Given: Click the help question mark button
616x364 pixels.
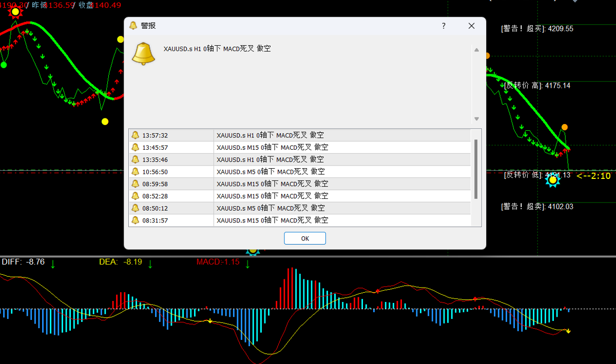Looking at the screenshot, I should point(444,26).
